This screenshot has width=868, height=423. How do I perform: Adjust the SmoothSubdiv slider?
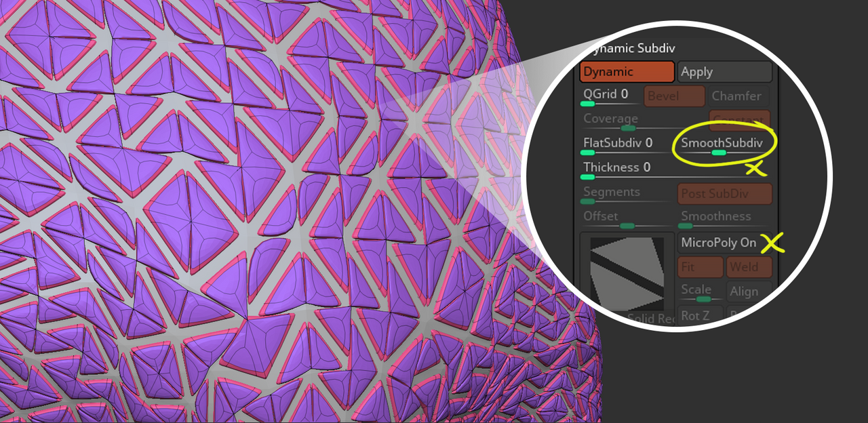point(724,146)
